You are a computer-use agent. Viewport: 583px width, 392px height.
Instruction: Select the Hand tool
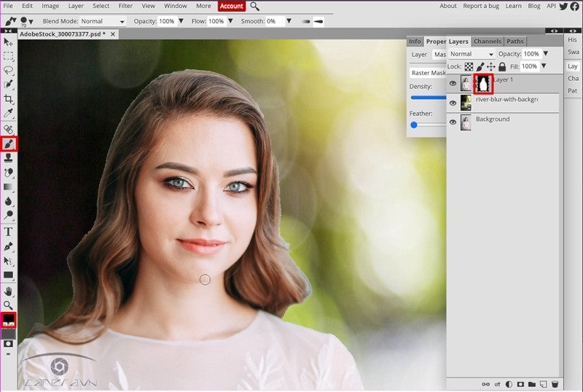(x=9, y=291)
